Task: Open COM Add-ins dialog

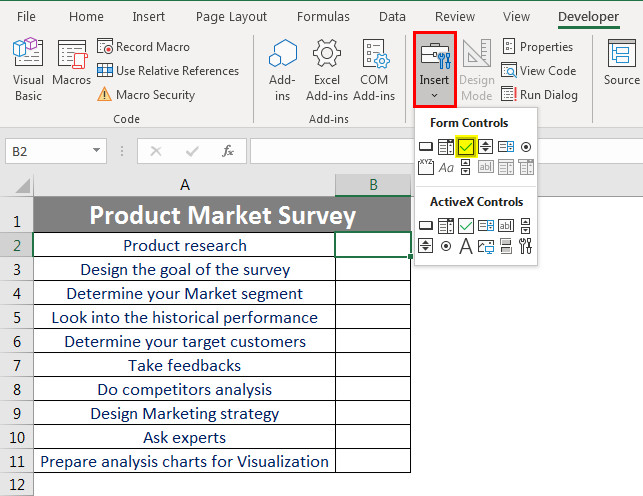Action: click(374, 70)
